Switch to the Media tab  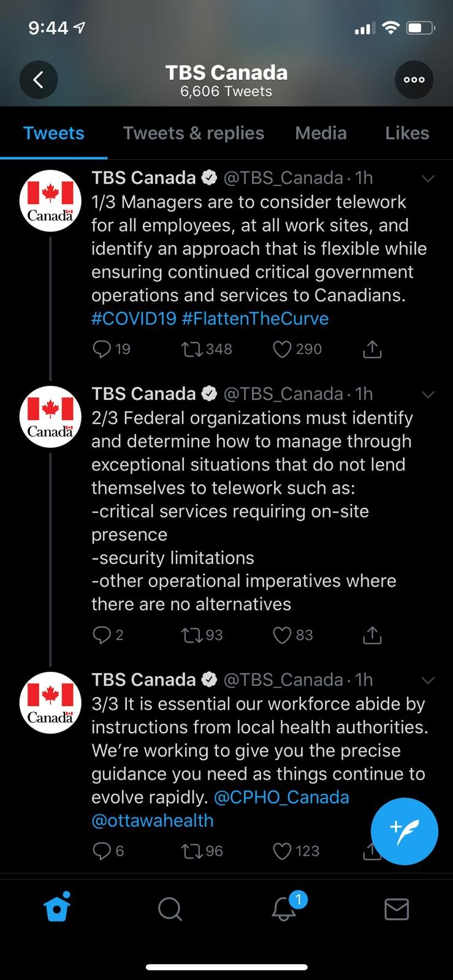[321, 133]
